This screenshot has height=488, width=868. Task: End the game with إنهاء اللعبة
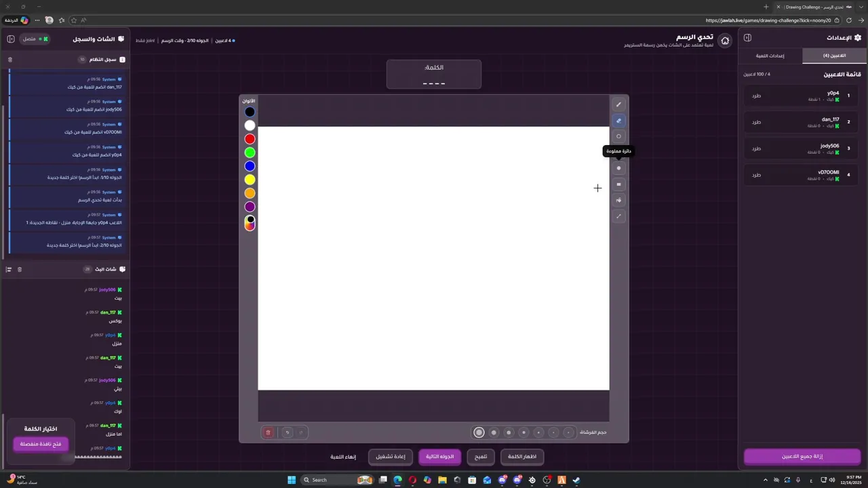[343, 457]
